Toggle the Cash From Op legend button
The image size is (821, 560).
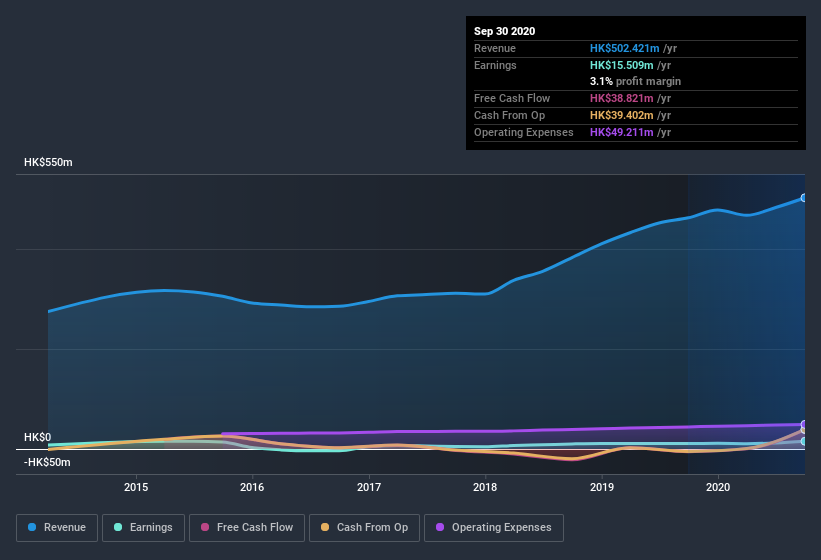364,528
